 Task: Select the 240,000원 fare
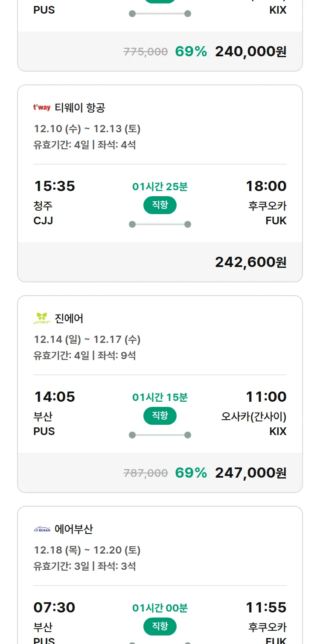[x=250, y=52]
